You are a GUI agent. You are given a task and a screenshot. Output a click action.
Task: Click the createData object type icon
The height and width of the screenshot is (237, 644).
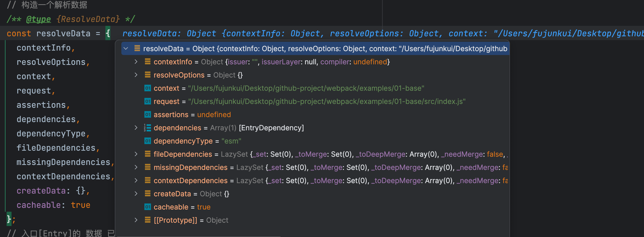[x=148, y=194]
